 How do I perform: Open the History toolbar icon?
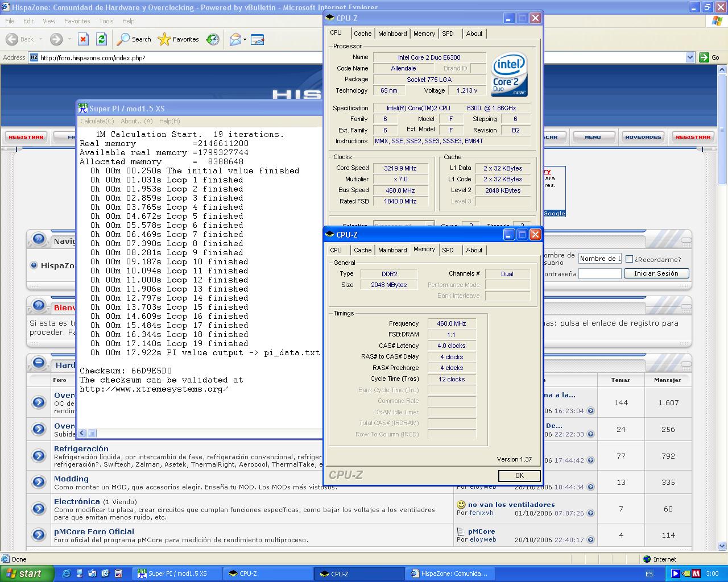(213, 39)
